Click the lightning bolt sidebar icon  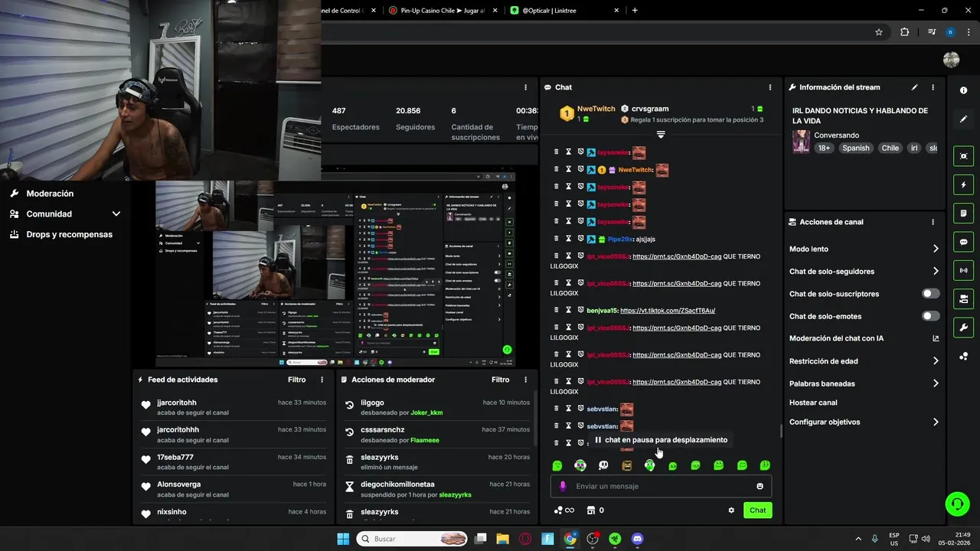coord(963,184)
